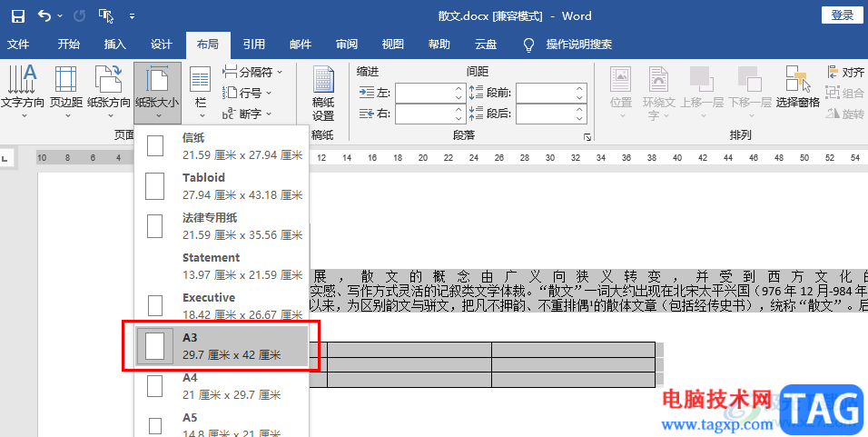Image resolution: width=868 pixels, height=437 pixels.
Task: Undo the last action
Action: click(44, 16)
